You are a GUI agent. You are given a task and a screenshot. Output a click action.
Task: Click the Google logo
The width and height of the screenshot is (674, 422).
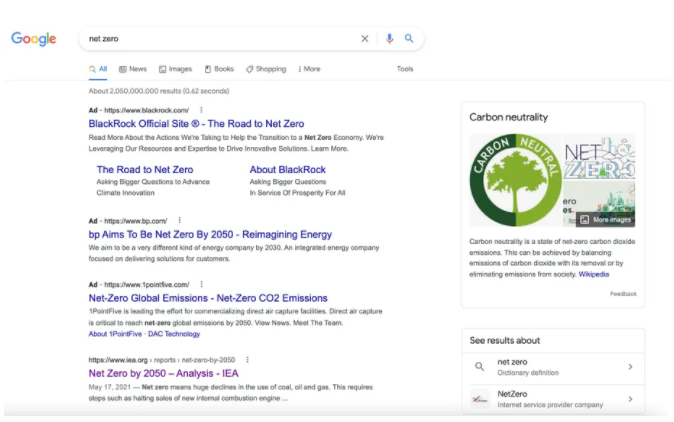coord(34,39)
